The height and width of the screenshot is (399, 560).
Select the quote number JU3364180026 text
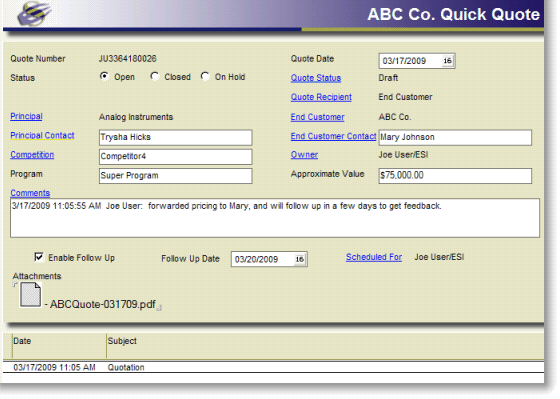click(128, 59)
